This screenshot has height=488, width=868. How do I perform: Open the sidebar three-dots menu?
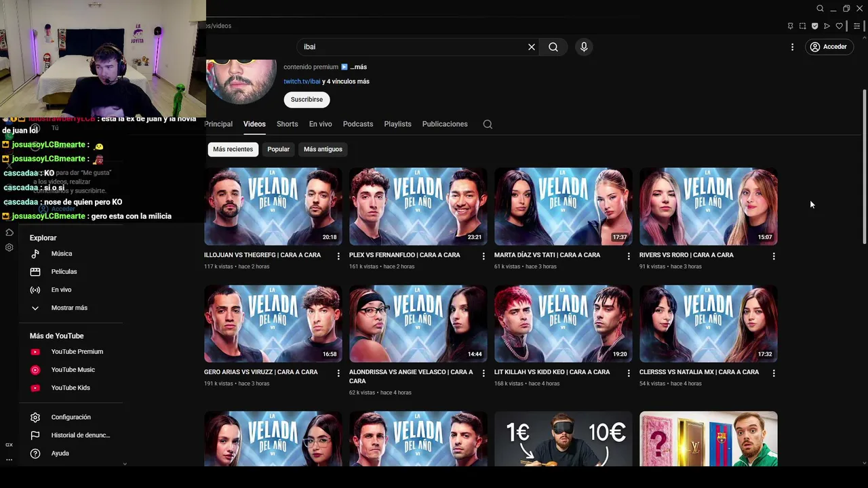click(9, 460)
